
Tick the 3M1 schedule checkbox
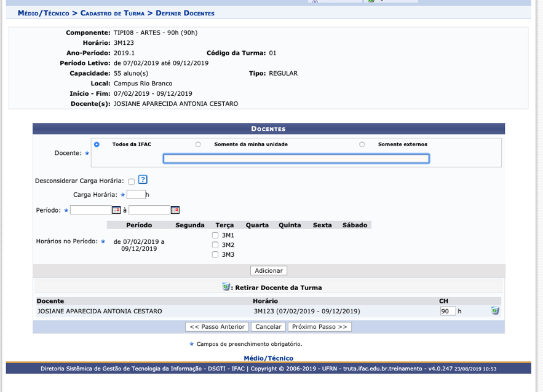[x=215, y=235]
